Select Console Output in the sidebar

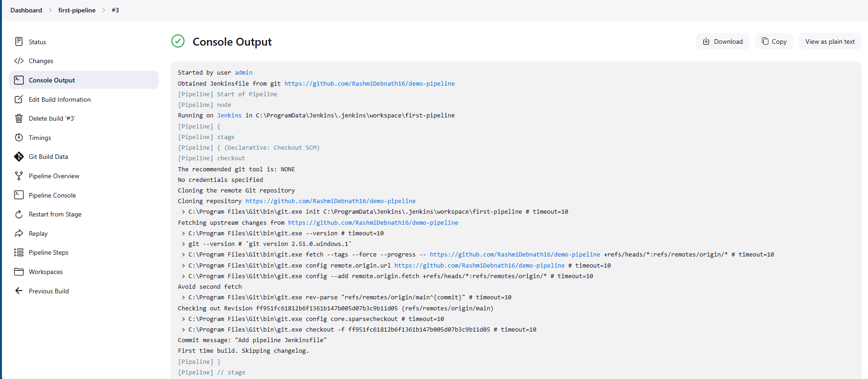pos(83,80)
